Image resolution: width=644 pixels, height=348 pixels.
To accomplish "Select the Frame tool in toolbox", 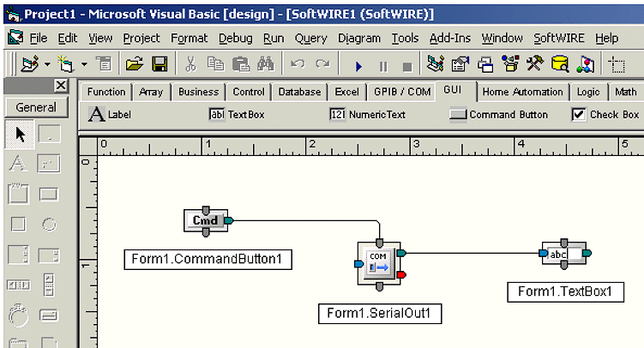I will [x=18, y=194].
